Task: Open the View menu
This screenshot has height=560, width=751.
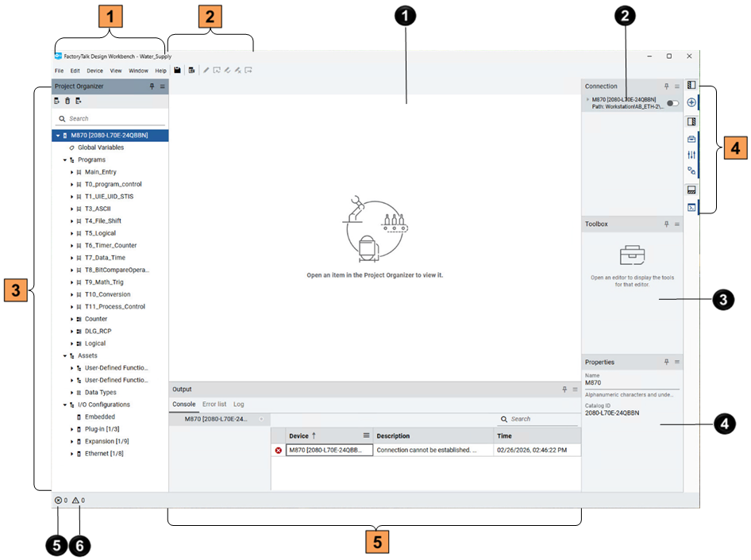Action: click(x=116, y=71)
